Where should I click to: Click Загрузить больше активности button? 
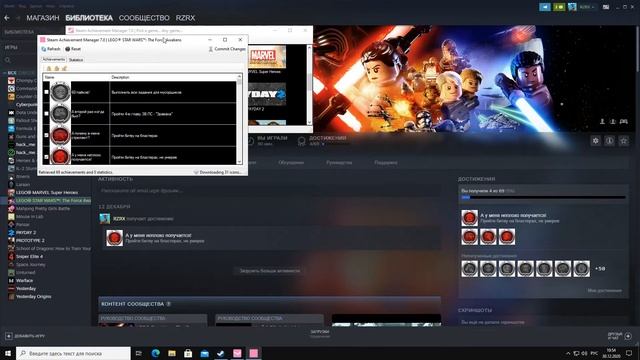(x=270, y=271)
